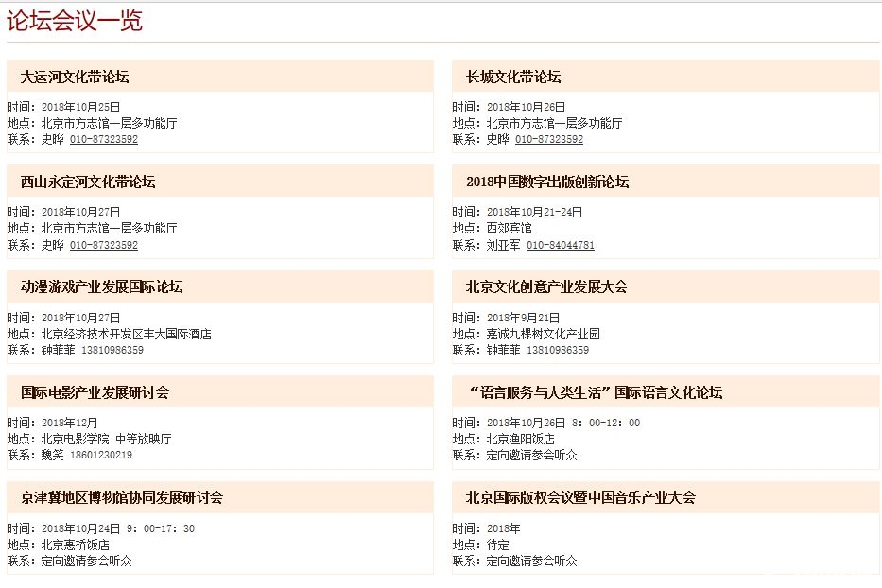Select the 长城文化带论坛 heading
Screen dimensions: 882x588
tap(513, 77)
